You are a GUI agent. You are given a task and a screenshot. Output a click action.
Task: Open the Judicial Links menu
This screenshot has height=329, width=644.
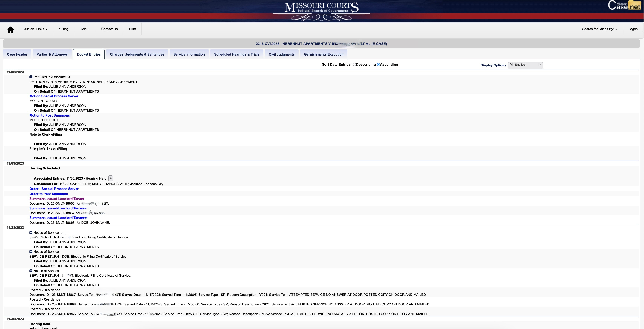coord(36,29)
